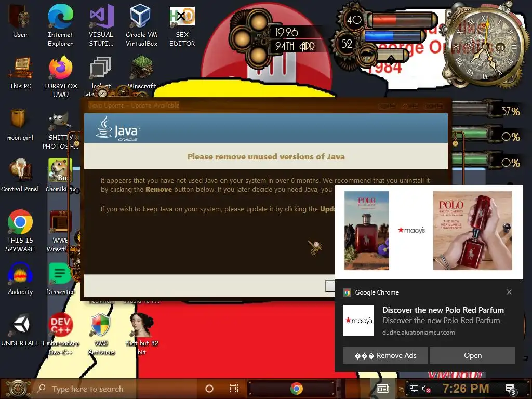The height and width of the screenshot is (399, 532).
Task: Open notification center with 3 badge
Action: click(510, 389)
